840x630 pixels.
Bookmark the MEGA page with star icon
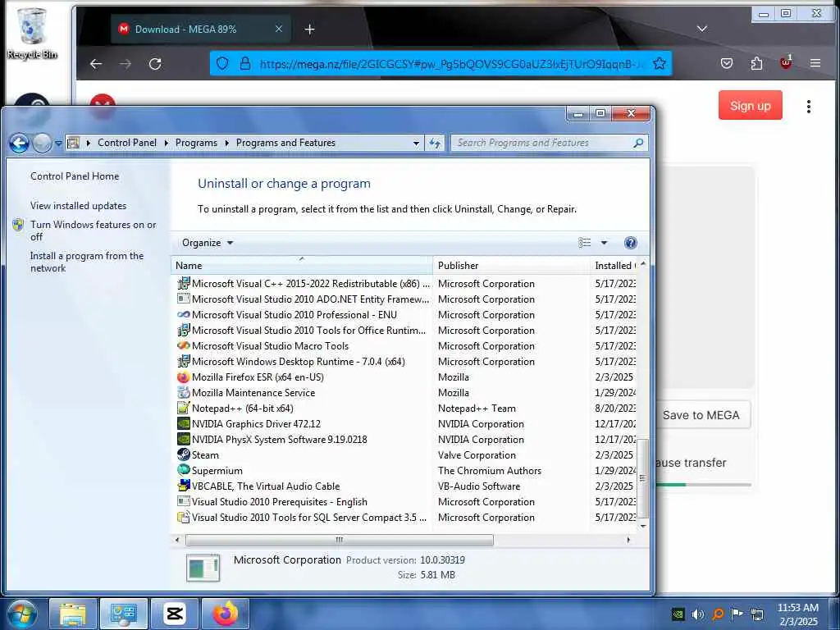coord(660,64)
